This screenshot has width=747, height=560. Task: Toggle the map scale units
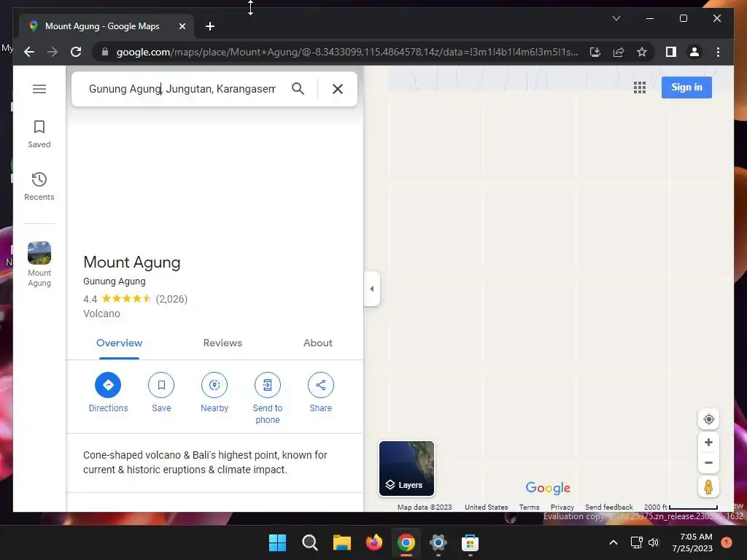pos(681,507)
